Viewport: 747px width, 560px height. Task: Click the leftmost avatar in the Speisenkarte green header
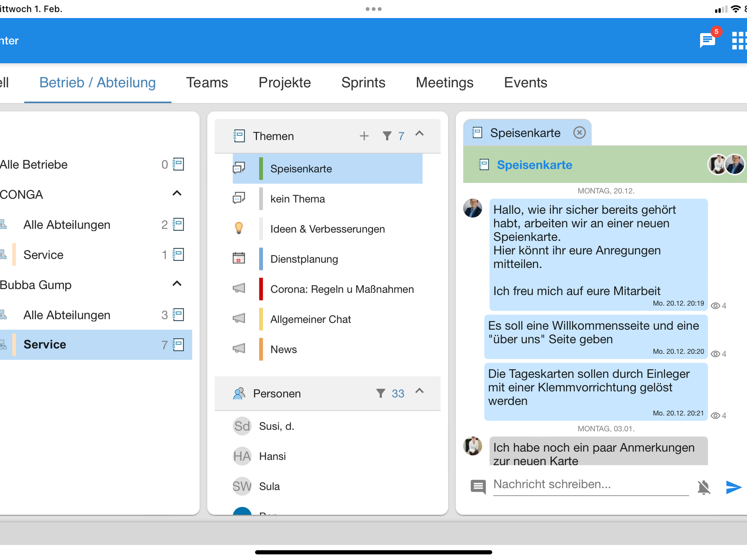[717, 164]
